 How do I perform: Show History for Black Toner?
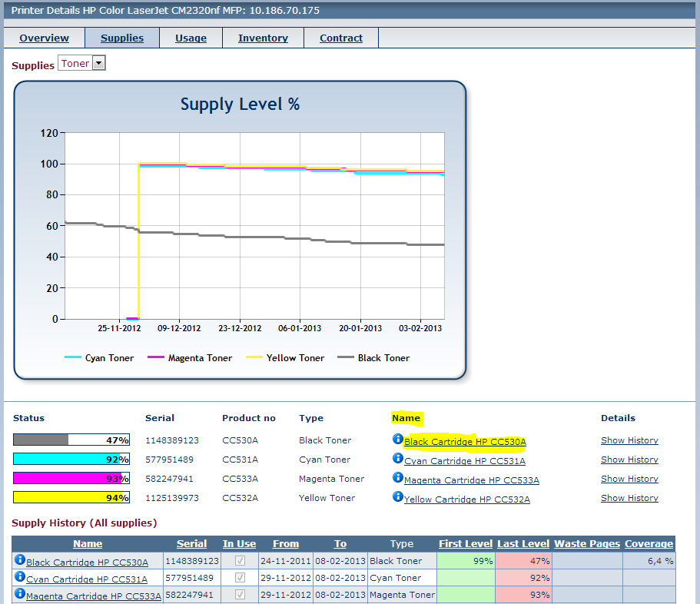point(629,440)
